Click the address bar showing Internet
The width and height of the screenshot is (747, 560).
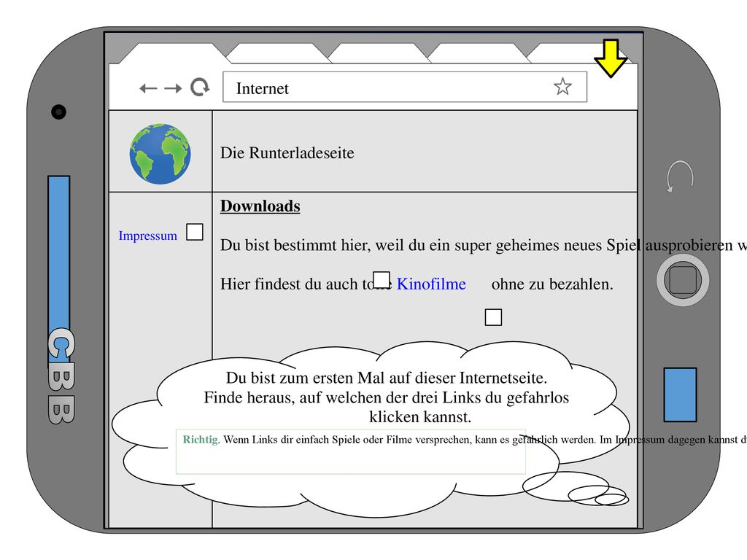[405, 87]
